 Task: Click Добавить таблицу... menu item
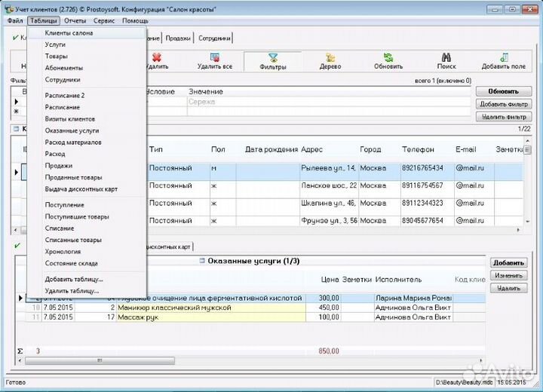click(73, 279)
